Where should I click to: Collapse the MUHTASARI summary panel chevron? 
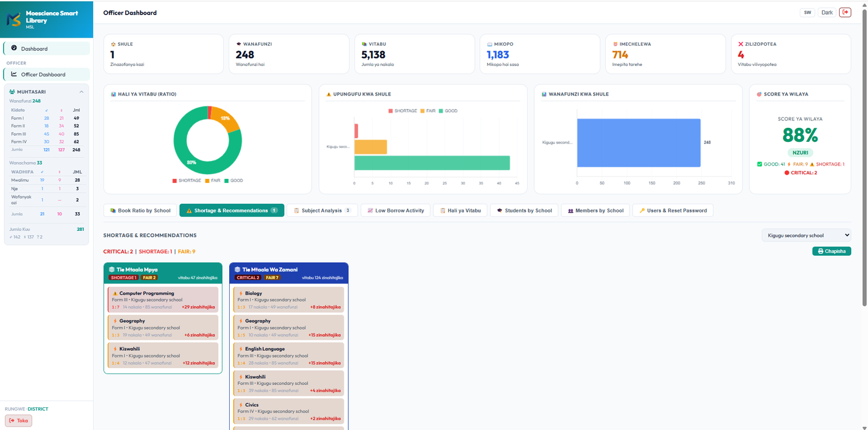tap(82, 91)
